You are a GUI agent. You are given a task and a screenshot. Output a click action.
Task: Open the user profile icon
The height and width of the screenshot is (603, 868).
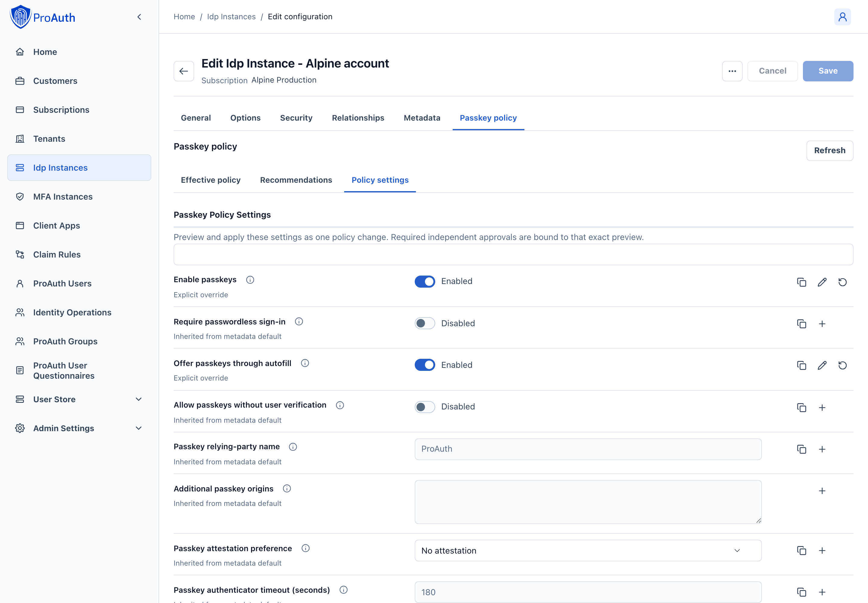(x=842, y=17)
